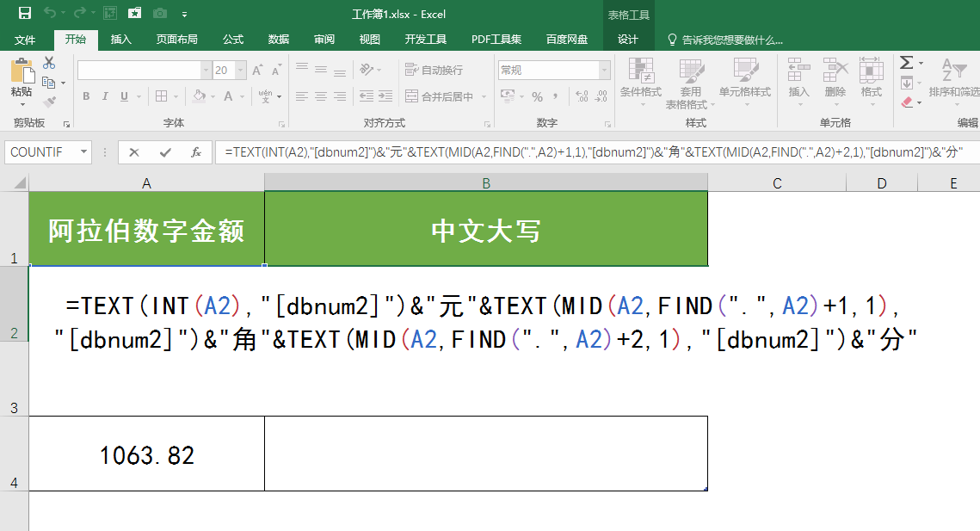Click Decrease Decimal icon

[x=601, y=96]
